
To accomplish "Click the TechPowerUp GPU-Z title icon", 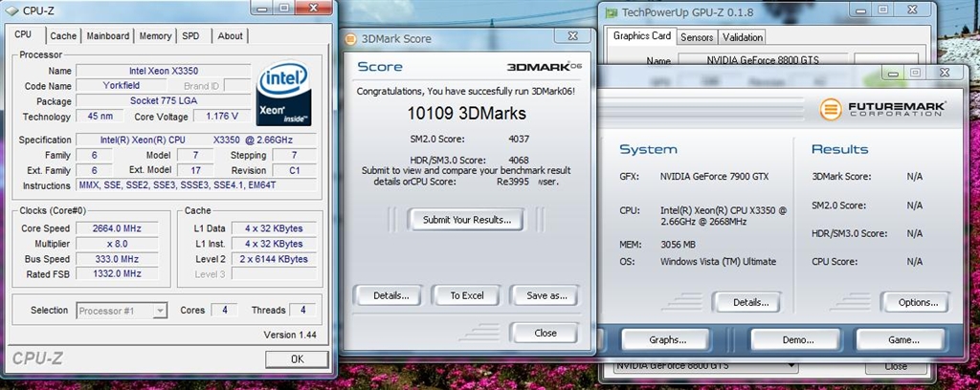I will [x=612, y=12].
